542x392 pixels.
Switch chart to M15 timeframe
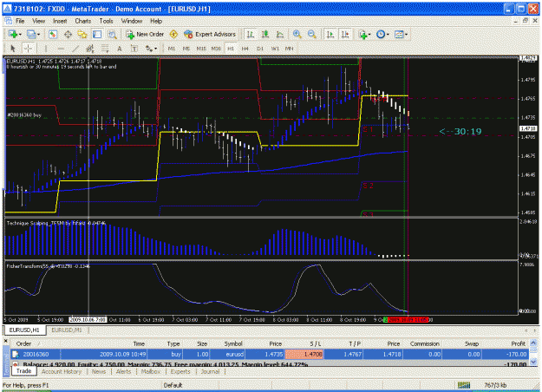(x=201, y=49)
